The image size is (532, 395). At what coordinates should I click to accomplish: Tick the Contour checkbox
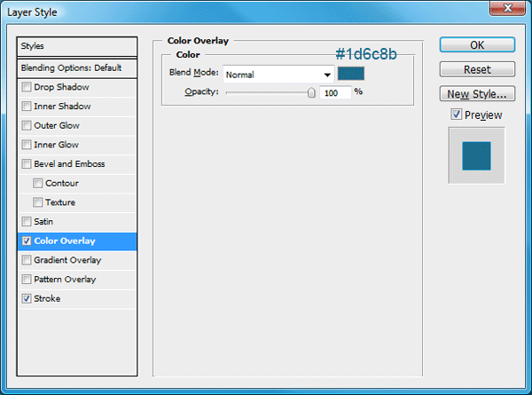pos(37,184)
